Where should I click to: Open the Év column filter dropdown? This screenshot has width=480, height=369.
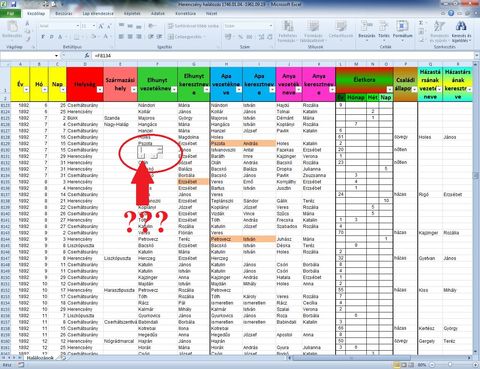pos(26,89)
